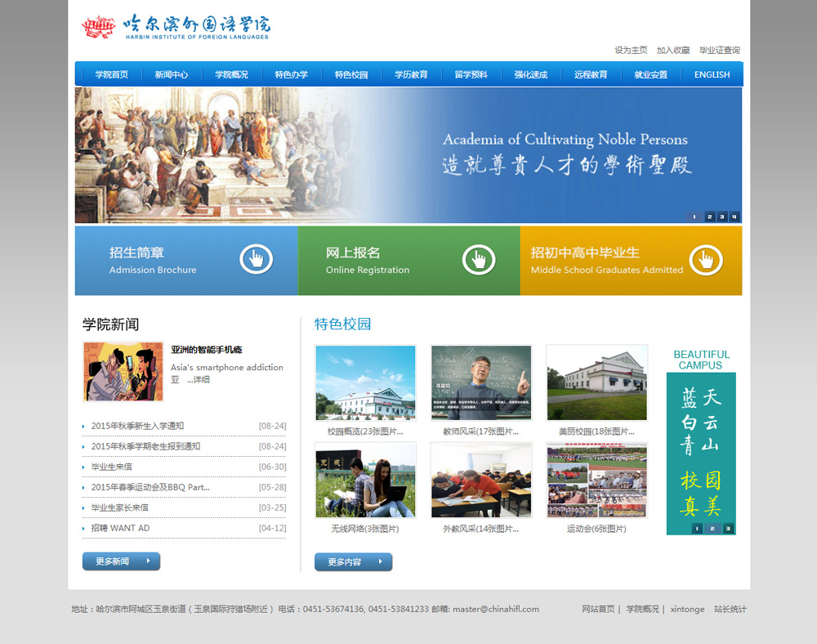Viewport: 817px width, 644px height.
Task: Click footer link 站长统计
Action: pyautogui.click(x=730, y=609)
